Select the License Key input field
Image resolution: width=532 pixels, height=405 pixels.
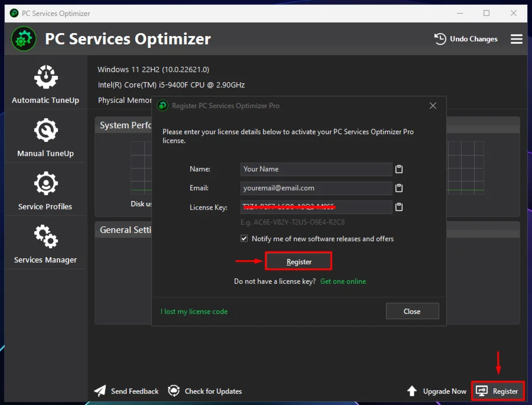coord(316,207)
